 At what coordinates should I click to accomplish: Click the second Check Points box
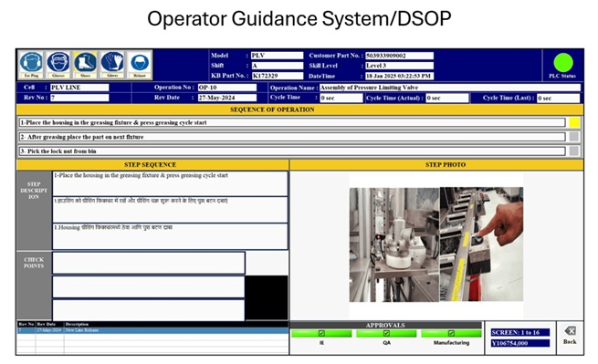pyautogui.click(x=149, y=286)
